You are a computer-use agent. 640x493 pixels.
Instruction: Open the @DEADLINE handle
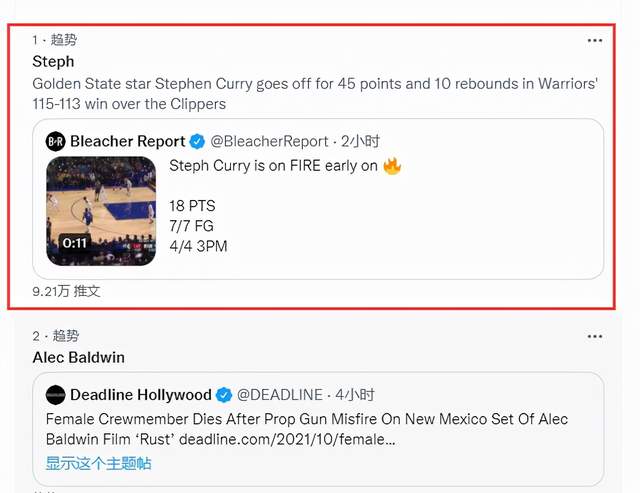282,394
